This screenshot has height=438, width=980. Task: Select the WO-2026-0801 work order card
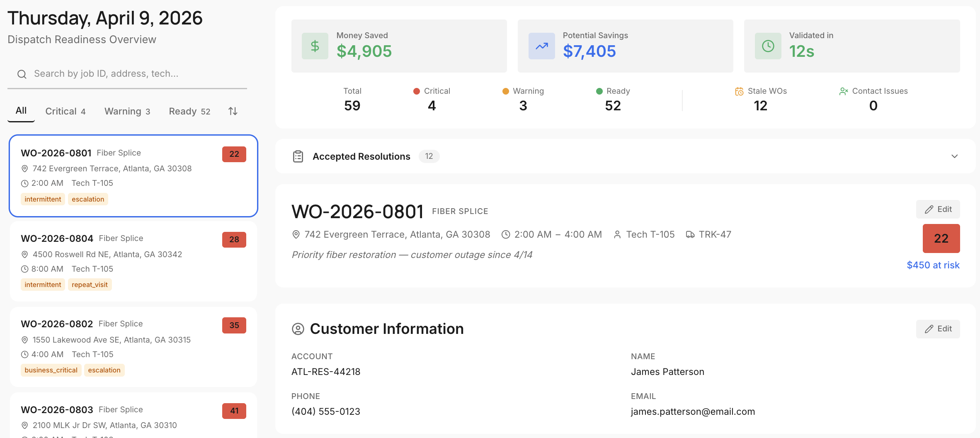click(x=133, y=176)
